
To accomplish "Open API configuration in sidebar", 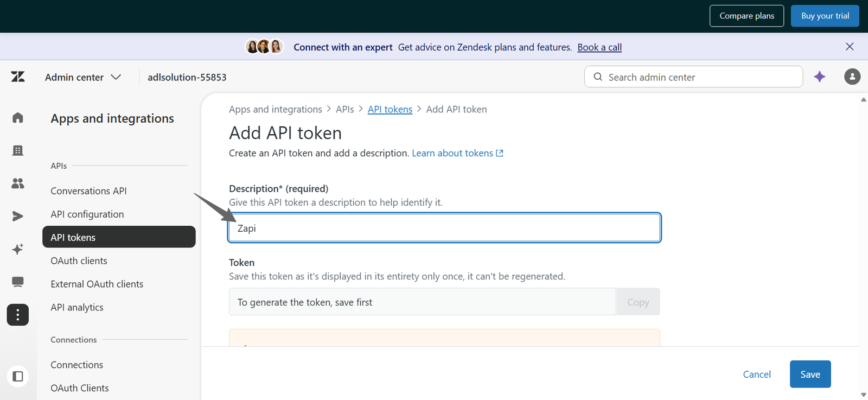I will (87, 214).
